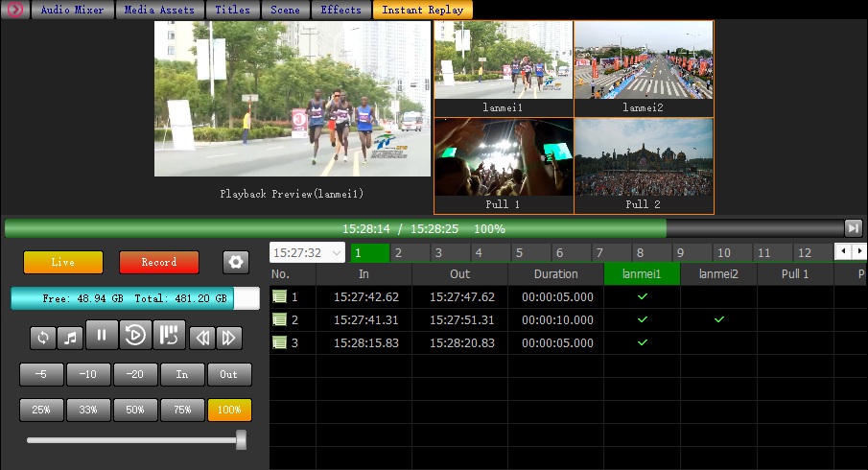Screen dimensions: 868x470
Task: Toggle lanmei1 checkmark for clip 3
Action: [642, 342]
